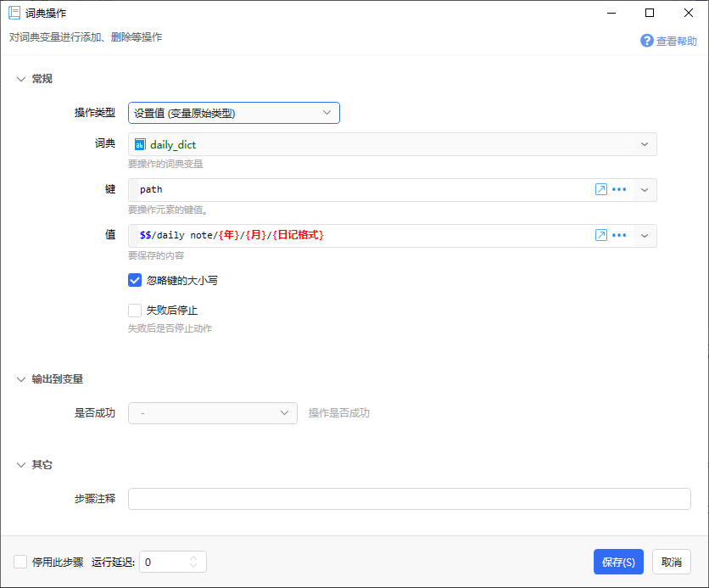Open the 操作类型 dropdown

pyautogui.click(x=233, y=113)
